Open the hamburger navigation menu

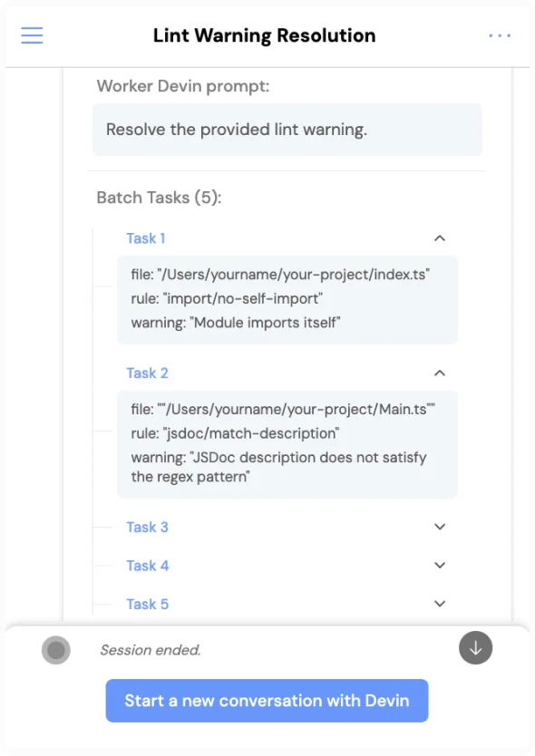(x=32, y=35)
